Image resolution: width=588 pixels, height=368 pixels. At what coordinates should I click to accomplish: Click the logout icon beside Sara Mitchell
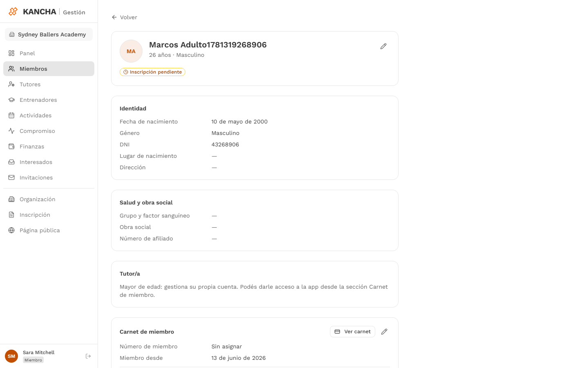click(88, 356)
